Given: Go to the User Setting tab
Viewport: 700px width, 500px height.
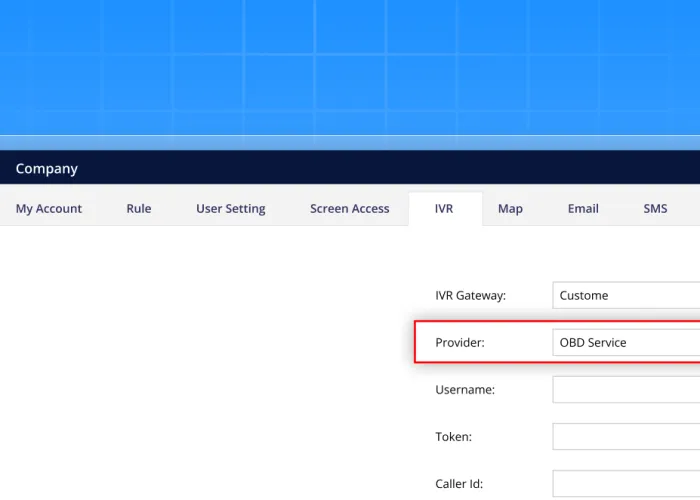Looking at the screenshot, I should 231,209.
